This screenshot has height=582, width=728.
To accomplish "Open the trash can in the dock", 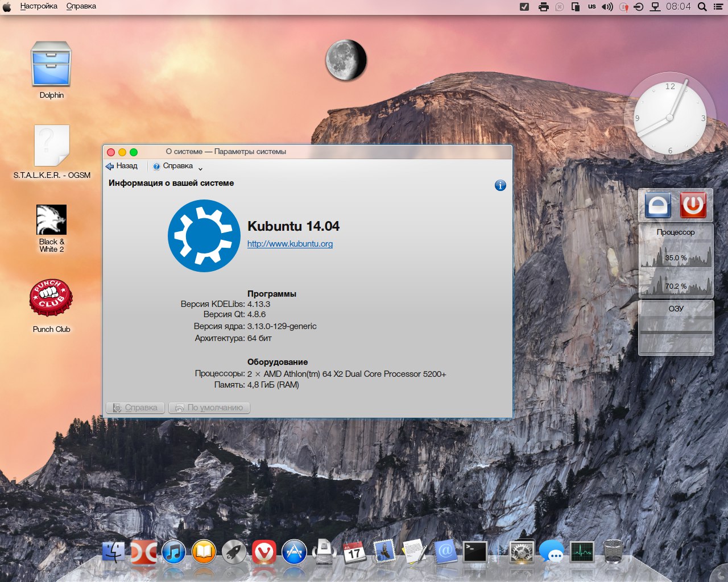I will tap(613, 552).
